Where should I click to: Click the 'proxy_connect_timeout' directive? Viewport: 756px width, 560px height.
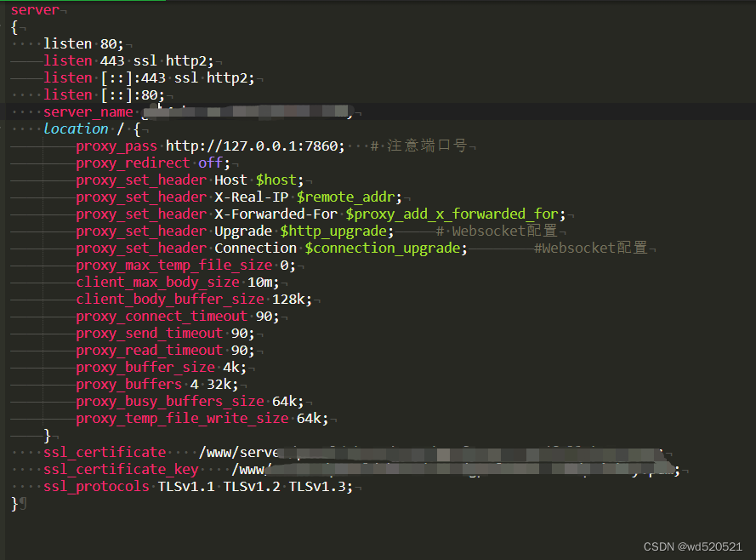(162, 317)
